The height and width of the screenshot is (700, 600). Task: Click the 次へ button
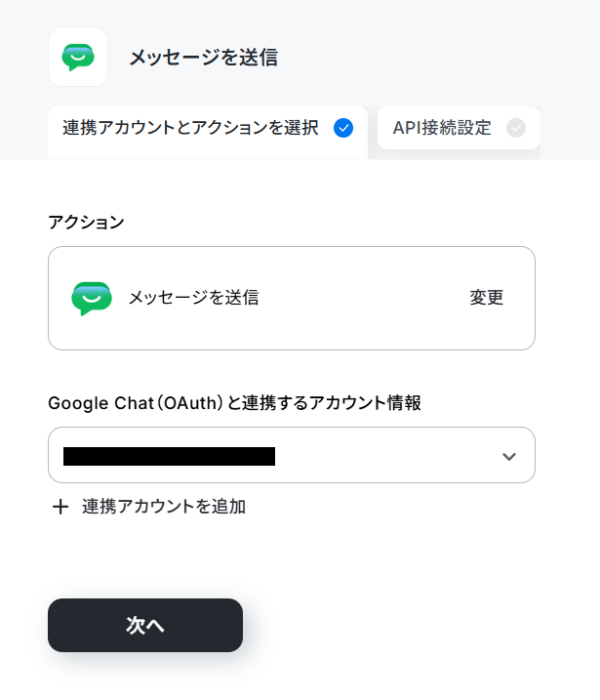pos(145,625)
